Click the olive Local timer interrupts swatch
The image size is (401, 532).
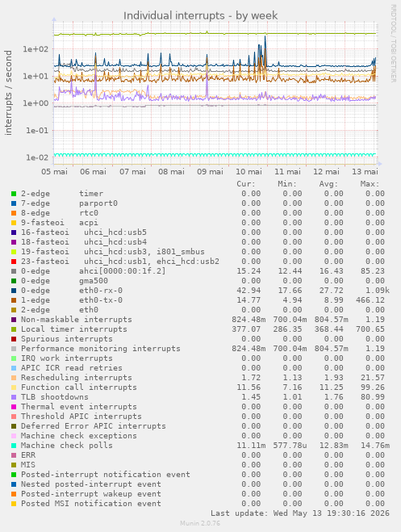14,329
